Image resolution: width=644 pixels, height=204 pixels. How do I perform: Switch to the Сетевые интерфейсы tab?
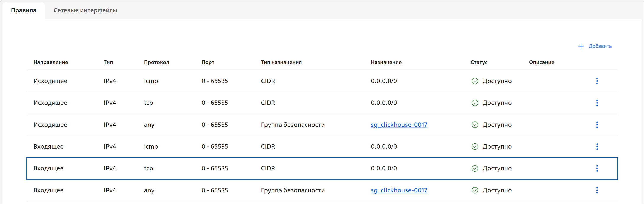[85, 10]
